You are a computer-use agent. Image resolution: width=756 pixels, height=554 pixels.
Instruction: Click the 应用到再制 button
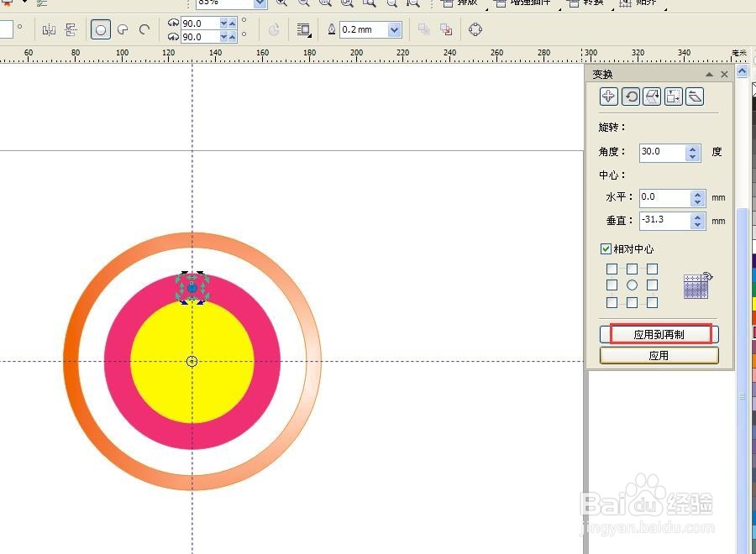(659, 334)
